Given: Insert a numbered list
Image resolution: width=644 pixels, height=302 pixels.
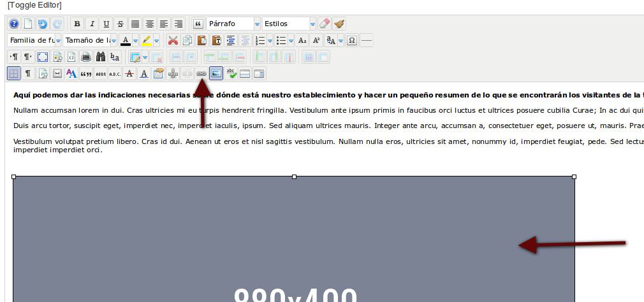Looking at the screenshot, I should coord(260,40).
